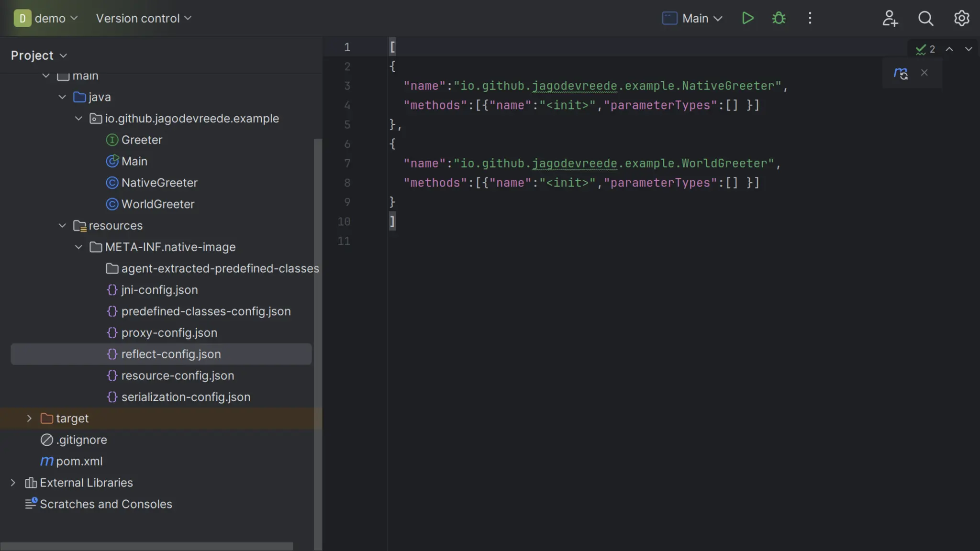Viewport: 980px width, 551px height.
Task: Close the Maven reload notification
Action: (924, 73)
